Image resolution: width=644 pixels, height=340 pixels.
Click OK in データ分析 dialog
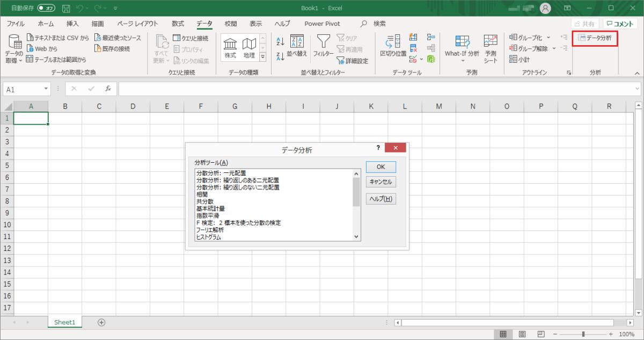(380, 167)
